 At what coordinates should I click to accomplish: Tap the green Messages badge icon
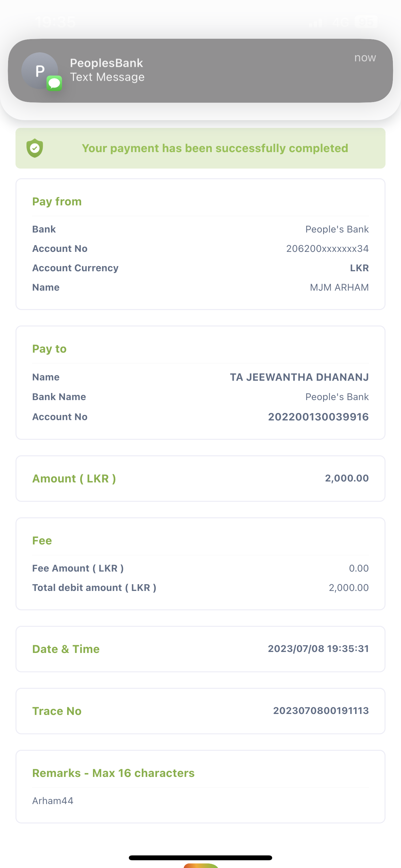(x=54, y=83)
